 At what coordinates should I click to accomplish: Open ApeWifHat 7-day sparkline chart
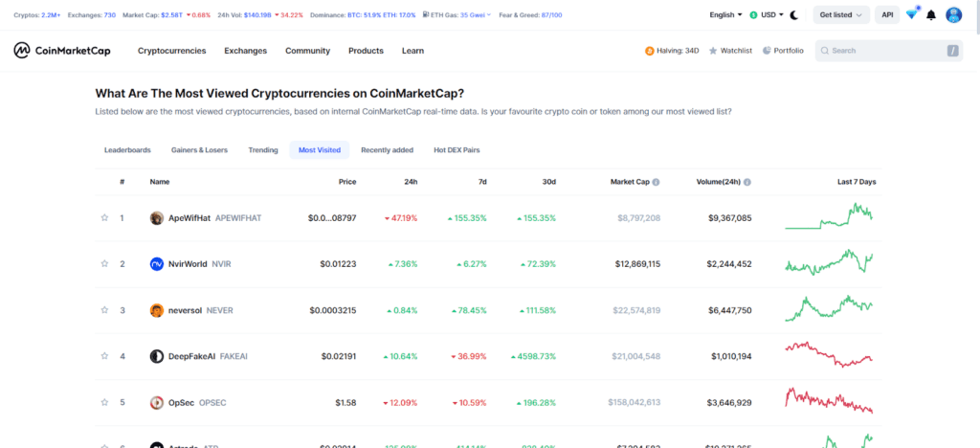[x=830, y=215]
